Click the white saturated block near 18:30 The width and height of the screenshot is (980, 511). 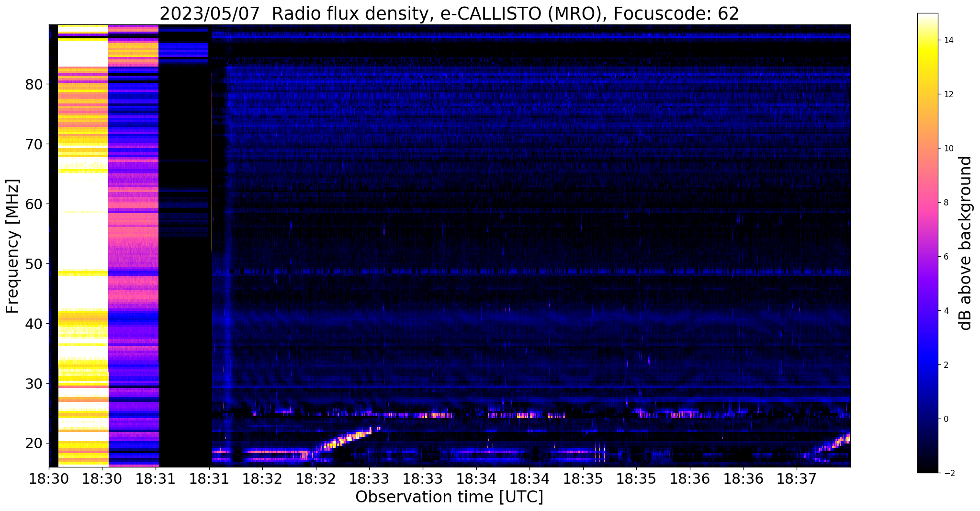click(83, 245)
